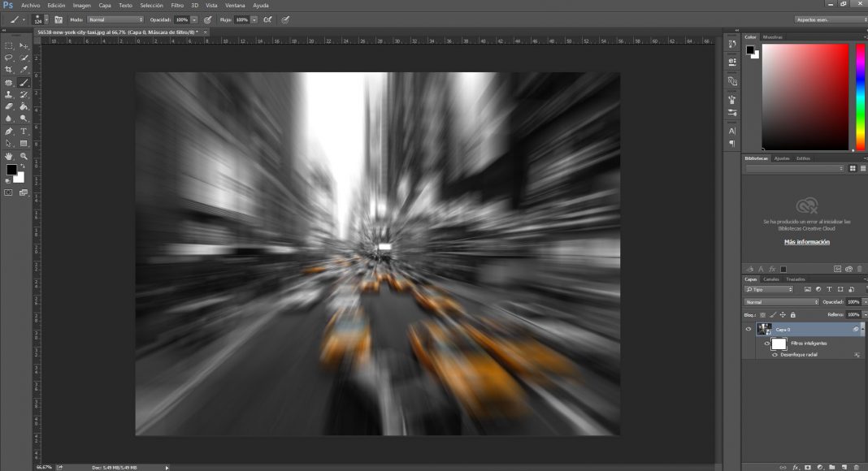This screenshot has height=471, width=868.
Task: Select the Horizontal Type tool
Action: 23,131
